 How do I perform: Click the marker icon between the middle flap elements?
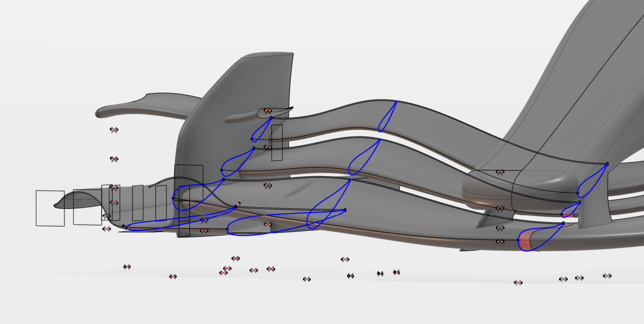[x=268, y=185]
